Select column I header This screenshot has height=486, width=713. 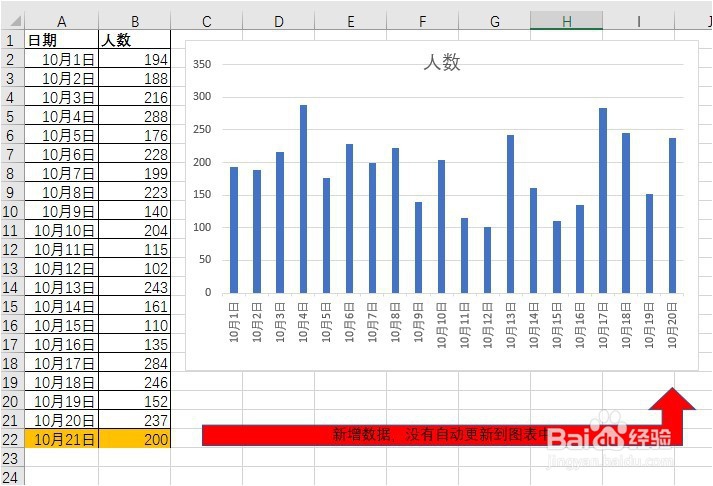click(638, 21)
